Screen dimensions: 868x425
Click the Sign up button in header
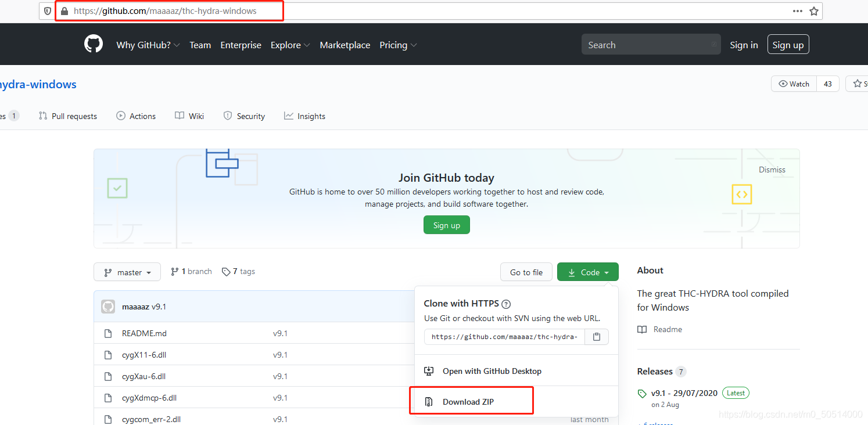tap(788, 45)
